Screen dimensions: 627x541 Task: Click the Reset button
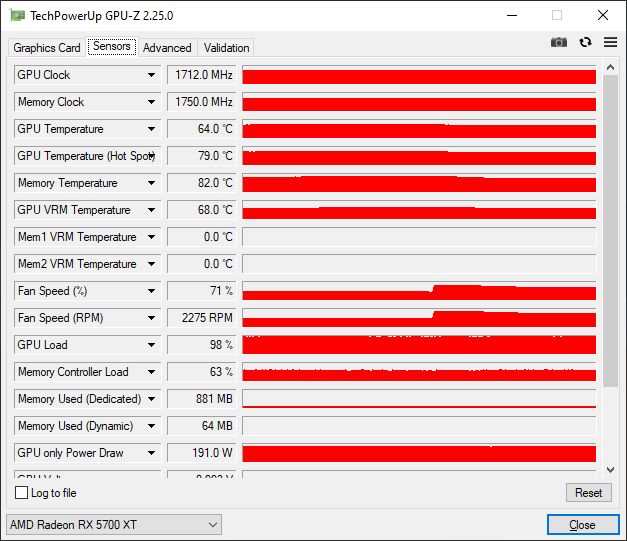588,493
